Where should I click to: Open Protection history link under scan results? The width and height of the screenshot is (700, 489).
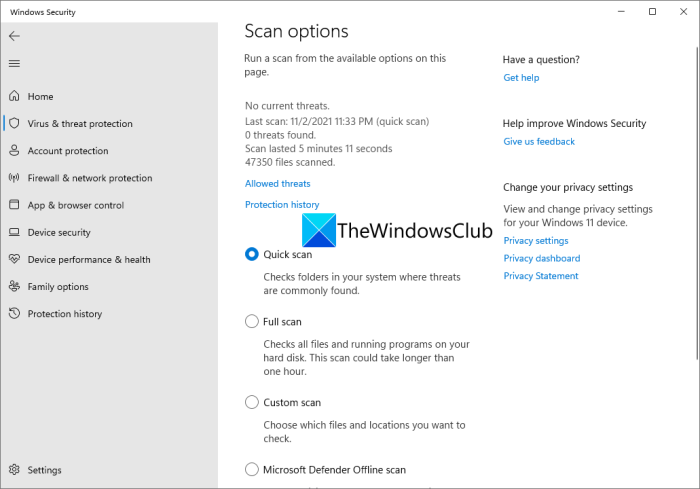pos(282,205)
